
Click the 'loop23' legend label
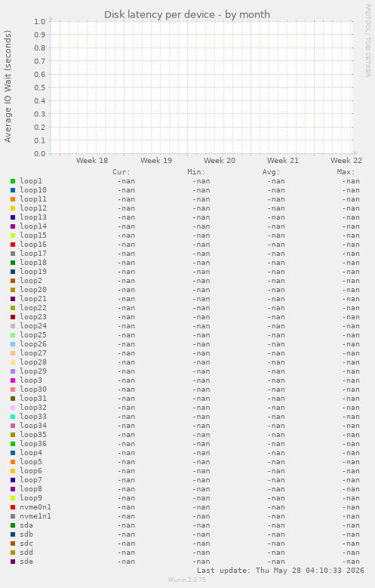coord(33,317)
